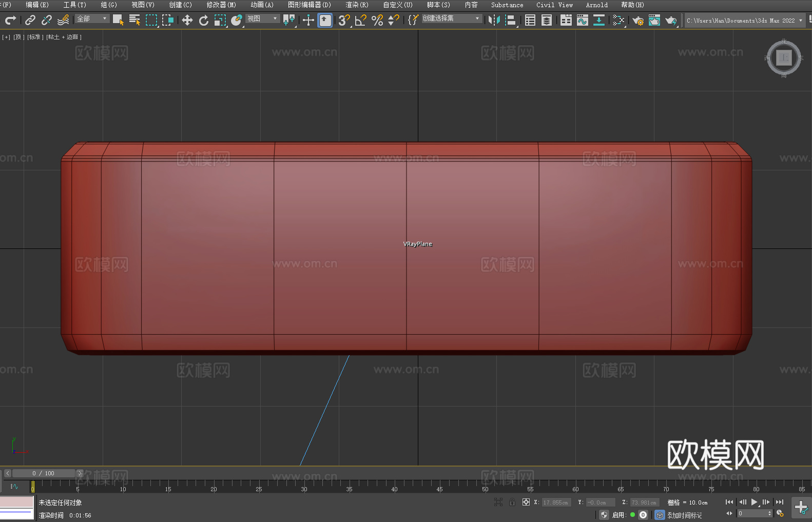Open the Rendered Frame Window
812x522 pixels.
tap(654, 20)
